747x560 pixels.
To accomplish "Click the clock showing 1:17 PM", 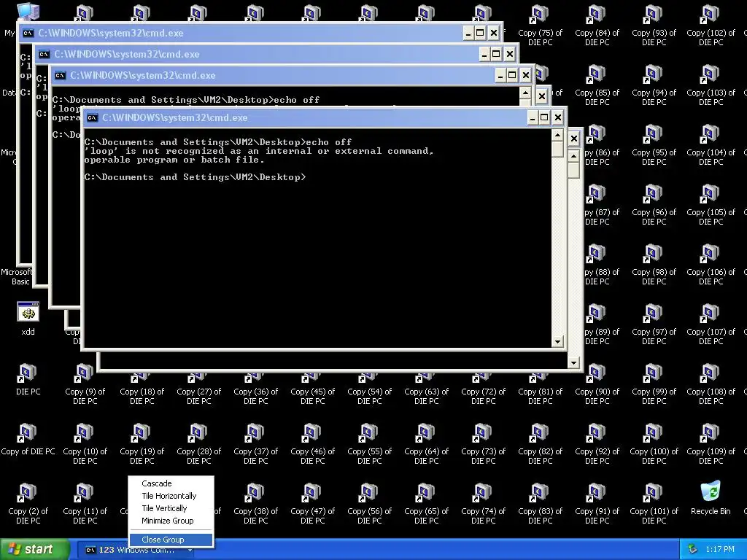I will [x=720, y=550].
